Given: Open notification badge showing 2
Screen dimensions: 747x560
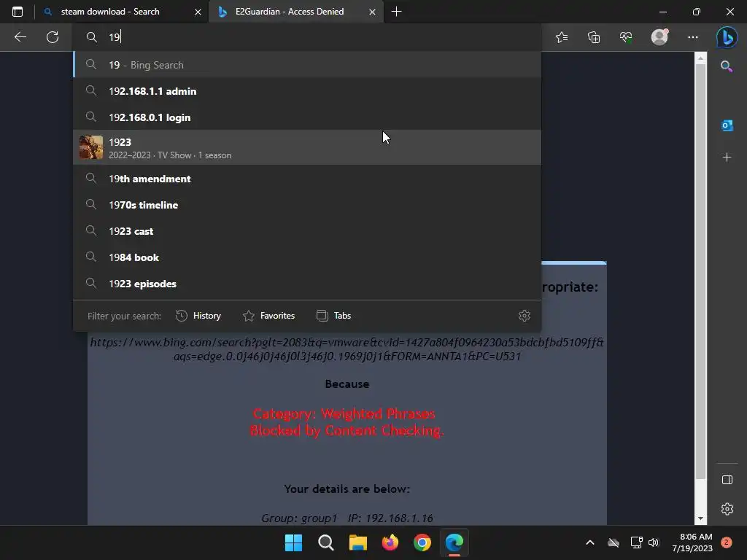Looking at the screenshot, I should coord(726,542).
